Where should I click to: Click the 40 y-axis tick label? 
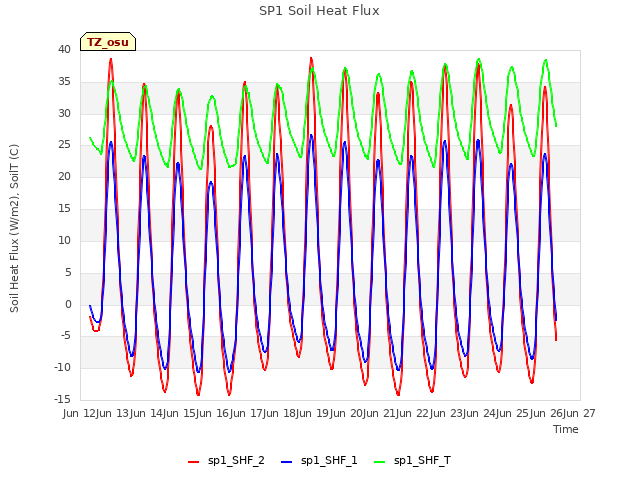[x=64, y=49]
